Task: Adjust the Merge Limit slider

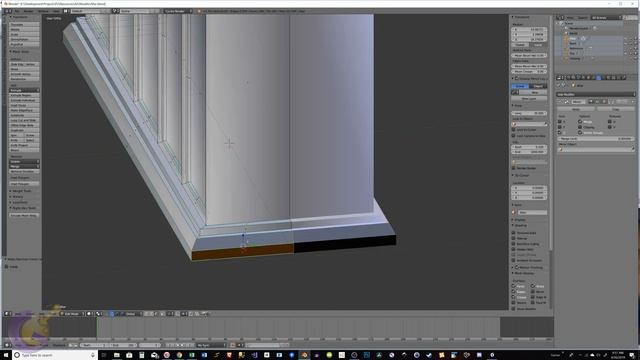Action: (596, 139)
